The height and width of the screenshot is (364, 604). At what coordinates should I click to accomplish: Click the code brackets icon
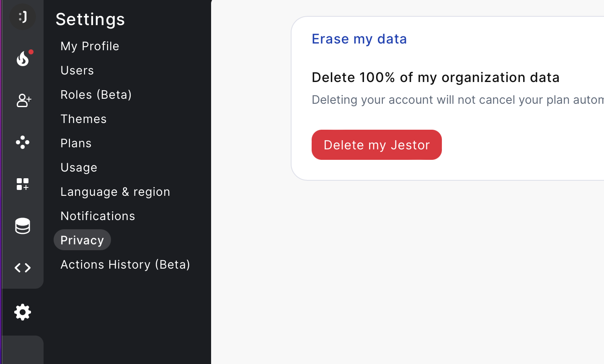(23, 268)
